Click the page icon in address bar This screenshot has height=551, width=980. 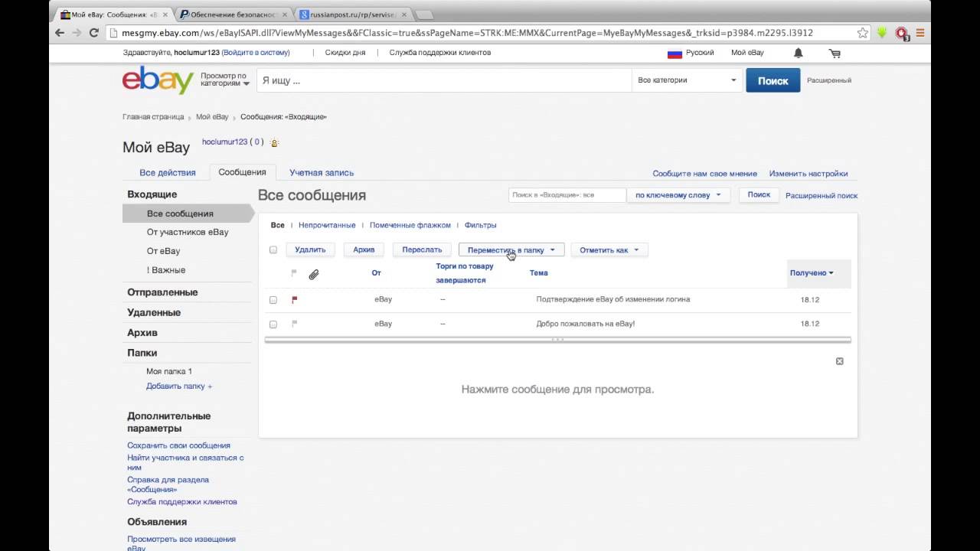point(113,33)
